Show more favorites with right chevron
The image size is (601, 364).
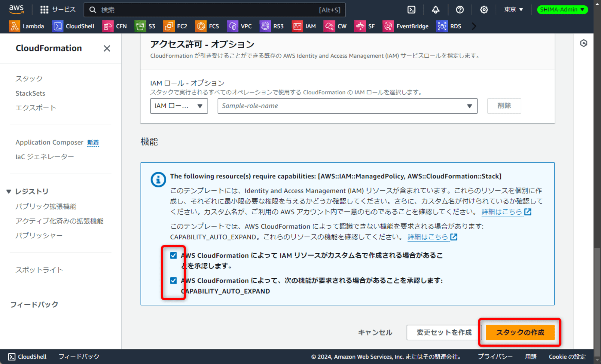click(474, 26)
